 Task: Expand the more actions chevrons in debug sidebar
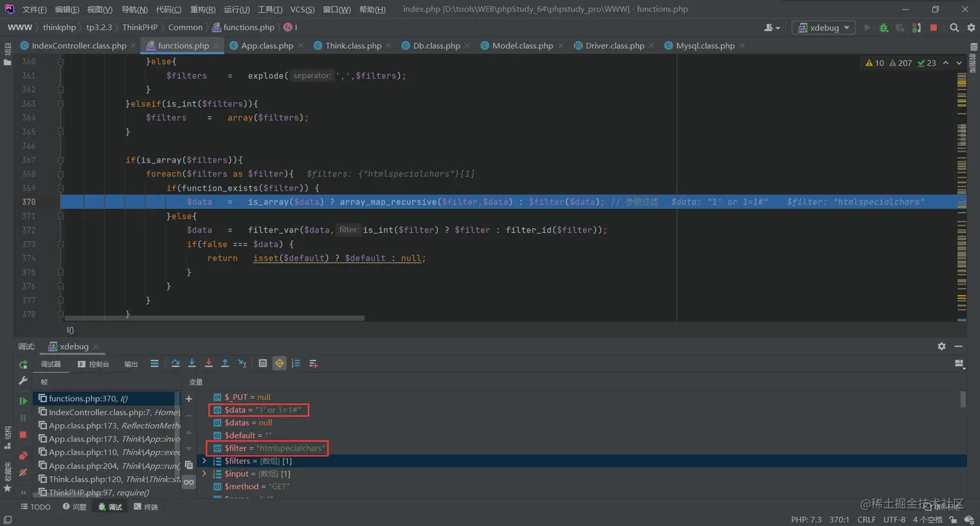pos(23,493)
